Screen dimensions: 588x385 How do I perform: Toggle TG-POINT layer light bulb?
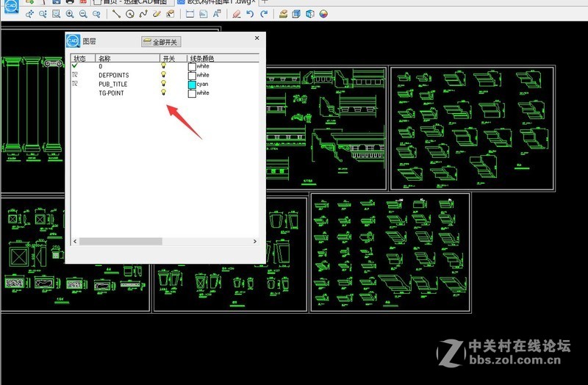(x=163, y=93)
